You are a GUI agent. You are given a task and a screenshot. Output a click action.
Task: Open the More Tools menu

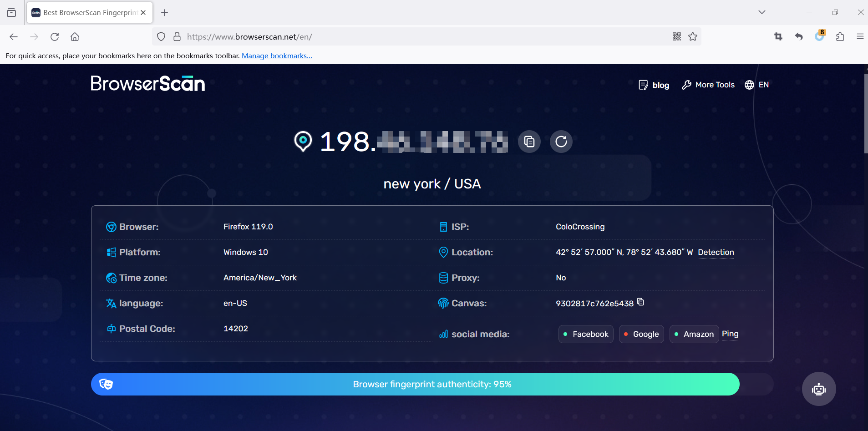(708, 85)
